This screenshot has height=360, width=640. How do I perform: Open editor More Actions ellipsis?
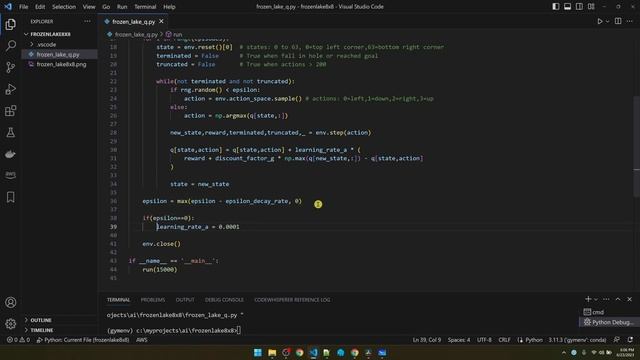(630, 21)
